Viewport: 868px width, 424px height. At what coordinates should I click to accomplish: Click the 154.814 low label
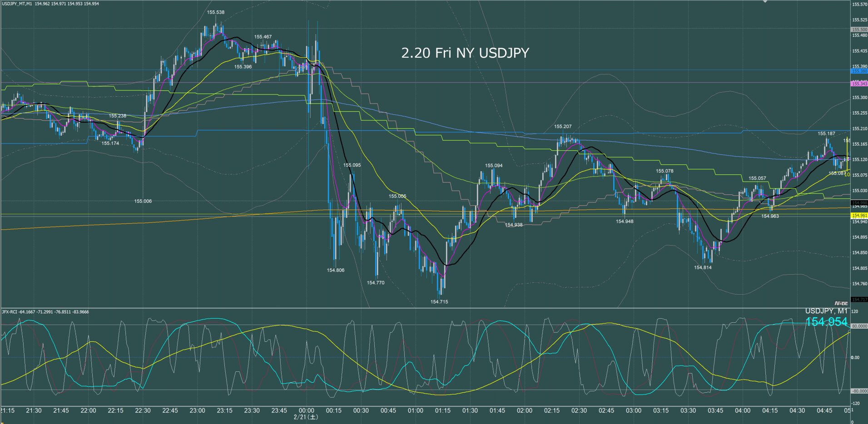[x=703, y=267]
